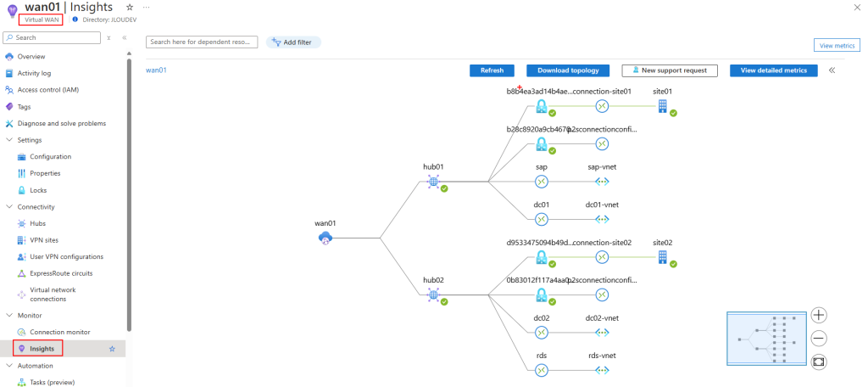This screenshot has width=868, height=387.
Task: Select the dc02 connection icon
Action: click(x=542, y=333)
